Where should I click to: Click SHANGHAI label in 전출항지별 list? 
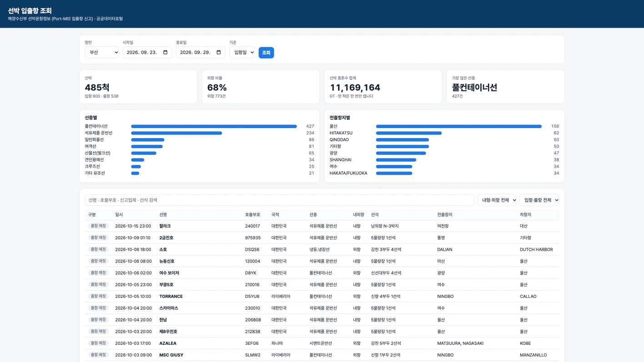341,160
